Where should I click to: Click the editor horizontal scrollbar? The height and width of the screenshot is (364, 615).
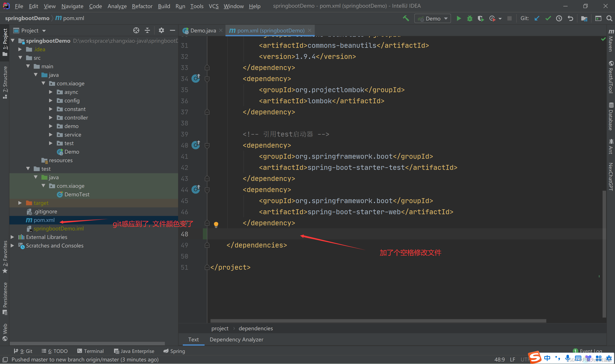click(x=378, y=321)
